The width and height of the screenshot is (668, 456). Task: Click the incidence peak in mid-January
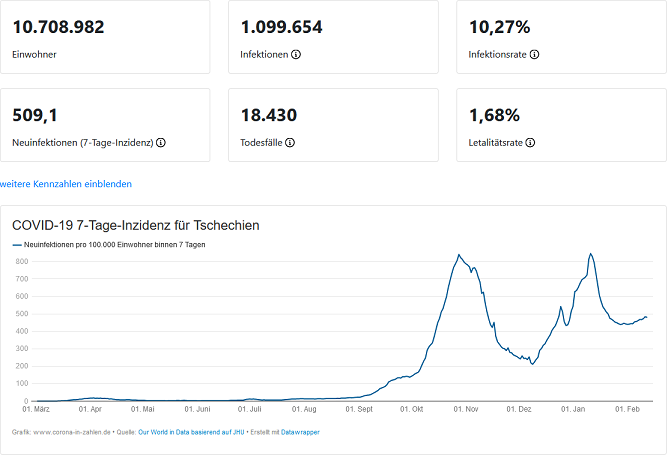tap(591, 254)
